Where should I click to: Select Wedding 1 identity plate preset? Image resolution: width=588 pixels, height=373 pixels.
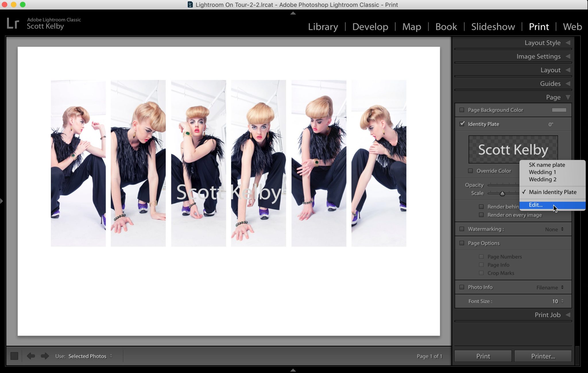coord(542,172)
